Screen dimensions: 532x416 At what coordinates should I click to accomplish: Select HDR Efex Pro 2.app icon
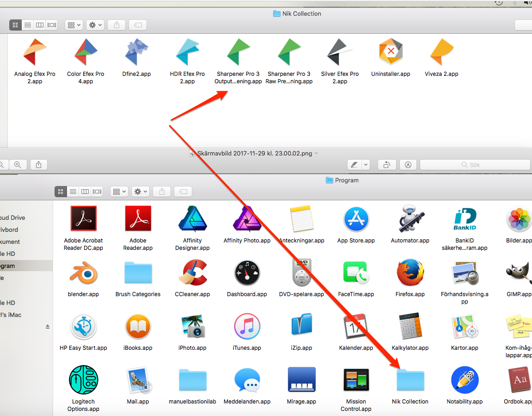(x=187, y=52)
